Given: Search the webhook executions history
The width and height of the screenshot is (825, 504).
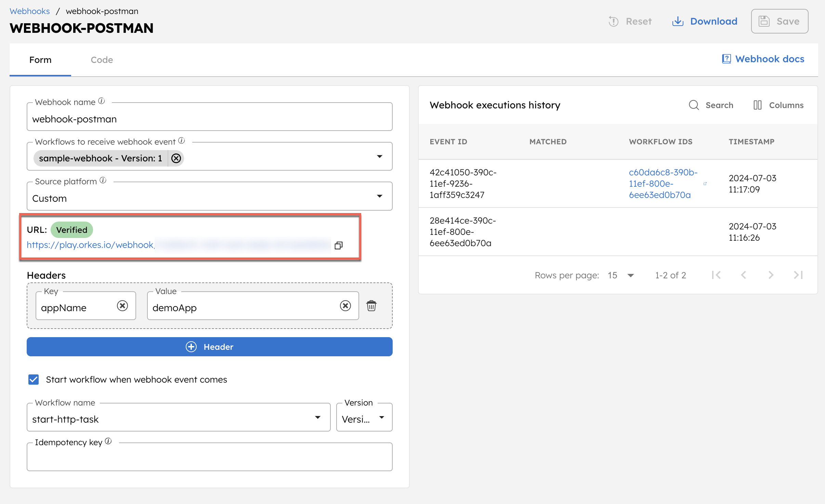Looking at the screenshot, I should [711, 105].
